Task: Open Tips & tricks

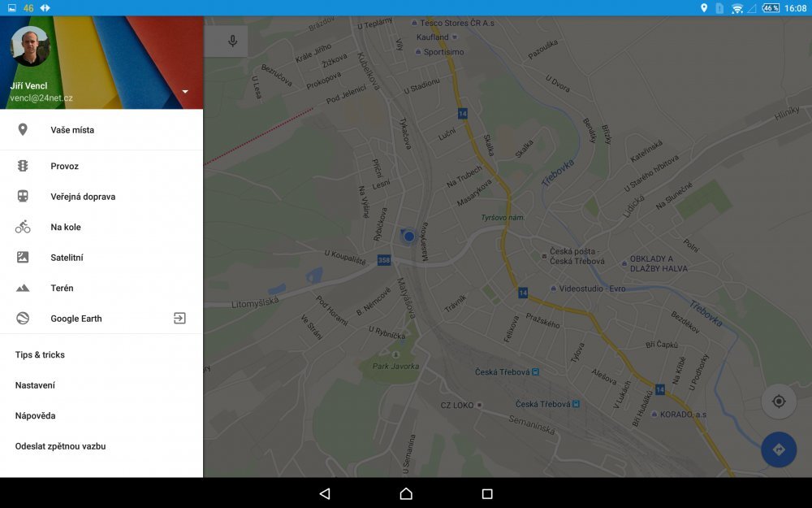Action: click(37, 354)
